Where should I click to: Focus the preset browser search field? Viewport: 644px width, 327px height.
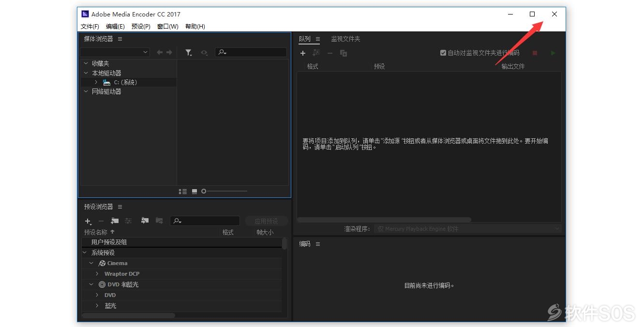pos(205,221)
